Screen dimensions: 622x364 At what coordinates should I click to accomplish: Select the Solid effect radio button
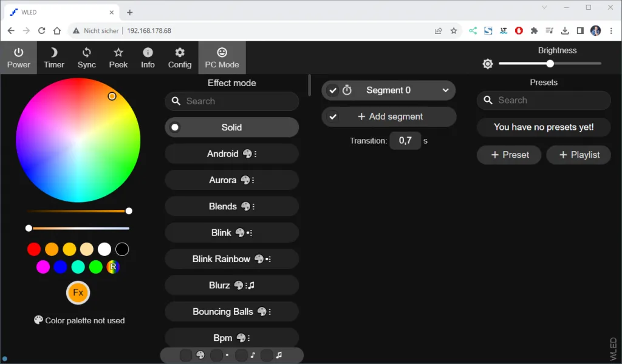pos(175,127)
